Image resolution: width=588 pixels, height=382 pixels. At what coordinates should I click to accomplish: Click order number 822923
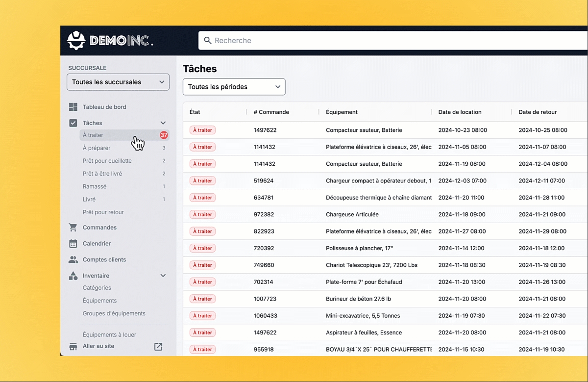tap(264, 231)
